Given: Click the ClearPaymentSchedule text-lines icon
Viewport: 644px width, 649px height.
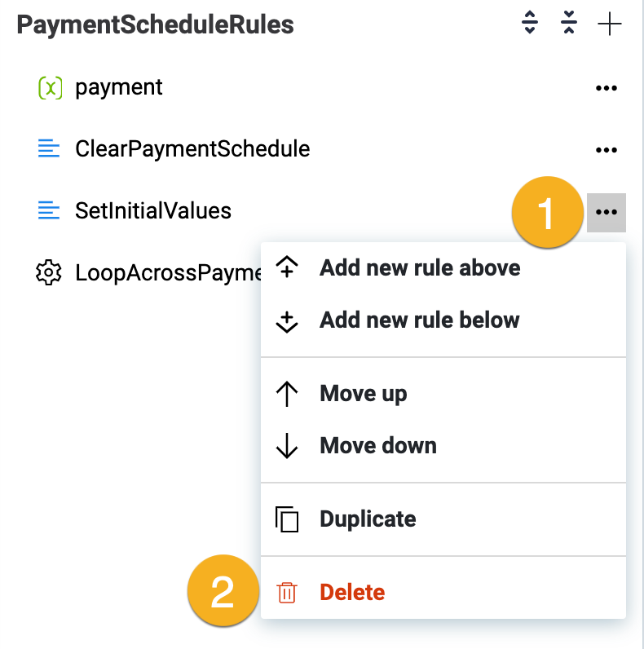Looking at the screenshot, I should [50, 149].
